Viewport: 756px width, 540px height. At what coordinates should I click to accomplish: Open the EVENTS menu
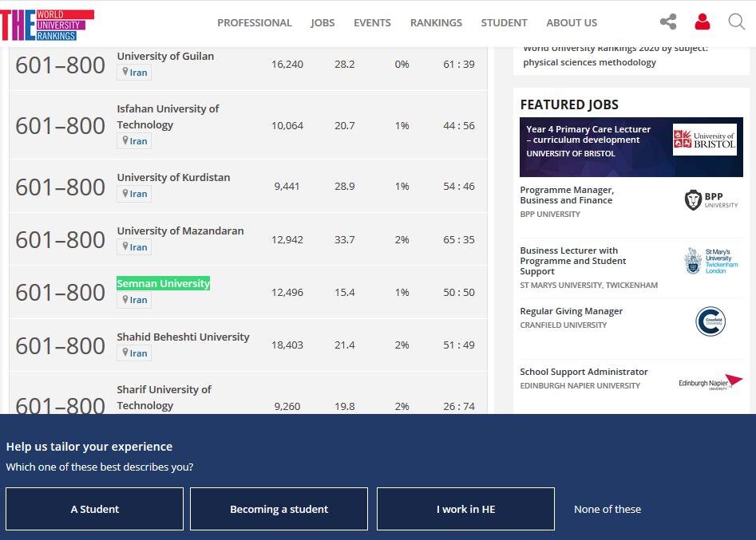[372, 22]
